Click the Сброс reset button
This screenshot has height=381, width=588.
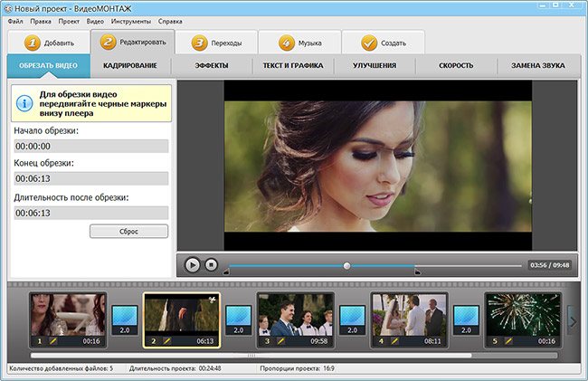[x=128, y=231]
